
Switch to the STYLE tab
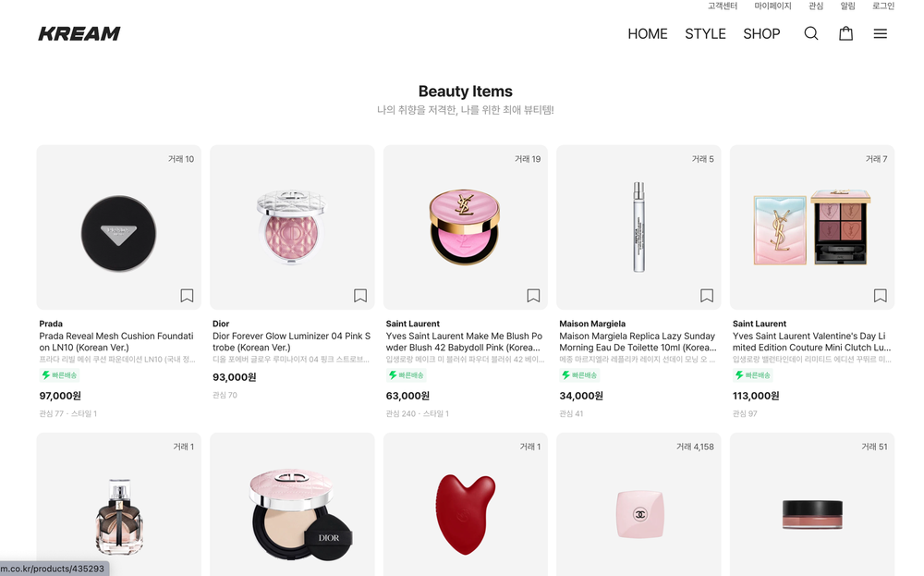point(705,33)
